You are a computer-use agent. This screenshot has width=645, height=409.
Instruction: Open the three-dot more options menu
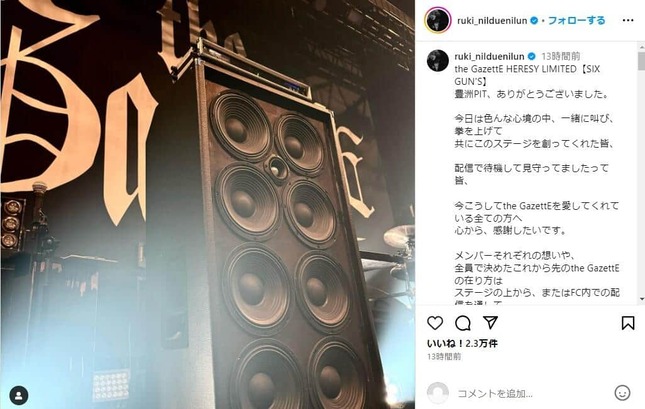coord(628,21)
